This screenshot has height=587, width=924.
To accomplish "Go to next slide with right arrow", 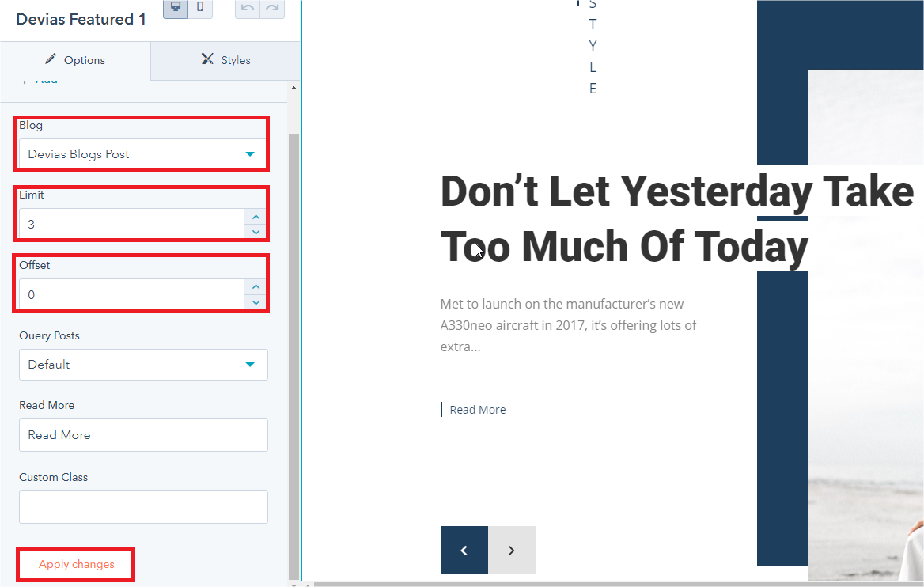I will point(512,550).
